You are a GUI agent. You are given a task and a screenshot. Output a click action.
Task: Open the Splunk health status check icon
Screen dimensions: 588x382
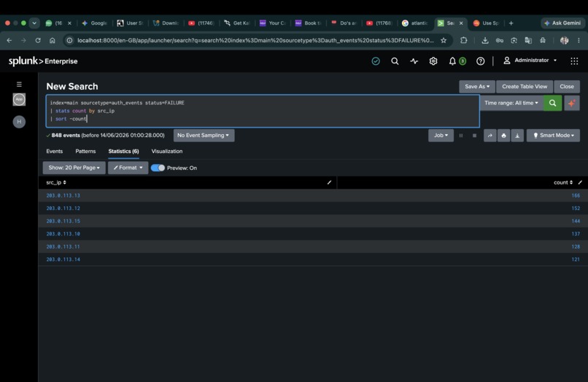376,61
